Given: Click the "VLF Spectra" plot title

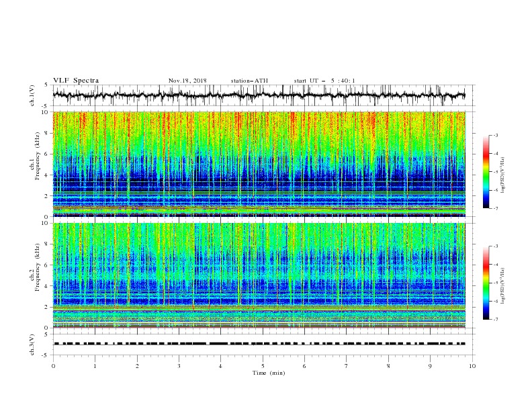Looking at the screenshot, I should click(x=76, y=81).
